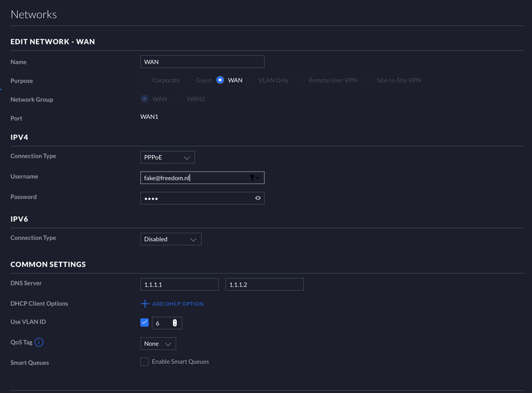The height and width of the screenshot is (393, 532).
Task: Select the Remote User VPN radio button
Action: pos(301,80)
